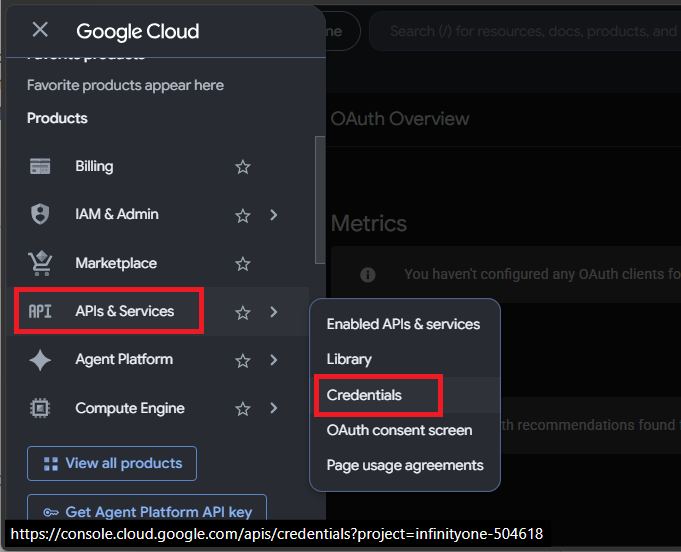The width and height of the screenshot is (681, 552).
Task: Click the View all products button
Action: tap(112, 463)
